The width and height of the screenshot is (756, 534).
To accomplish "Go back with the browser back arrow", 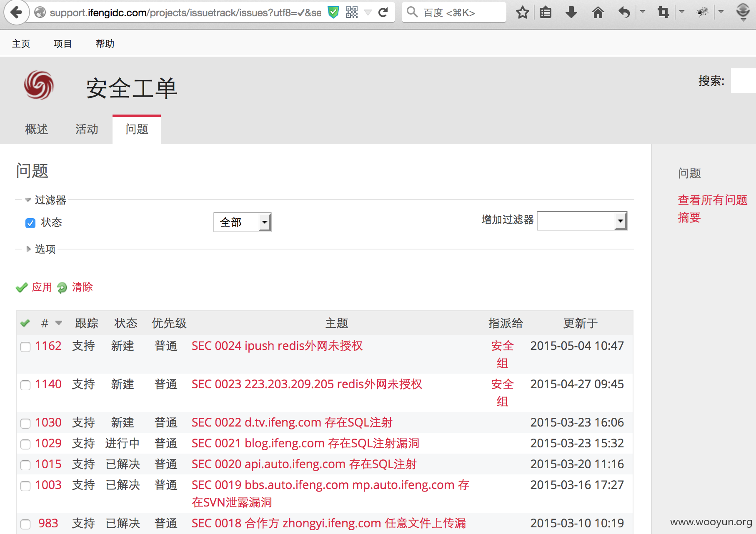I will tap(16, 12).
